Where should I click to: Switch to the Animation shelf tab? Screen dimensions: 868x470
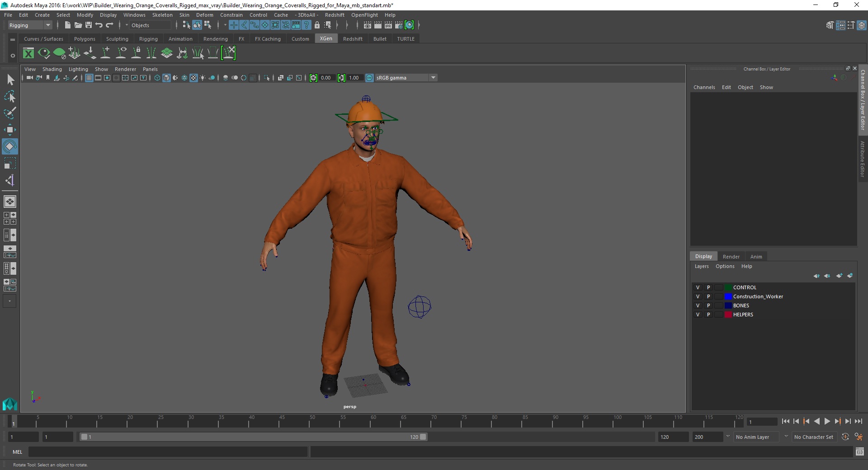pos(180,39)
